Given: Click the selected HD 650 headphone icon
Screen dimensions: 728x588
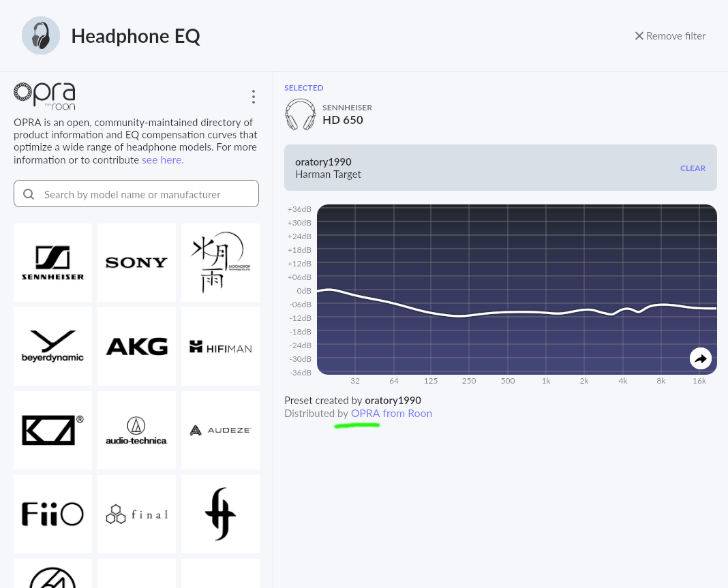Looking at the screenshot, I should (300, 114).
